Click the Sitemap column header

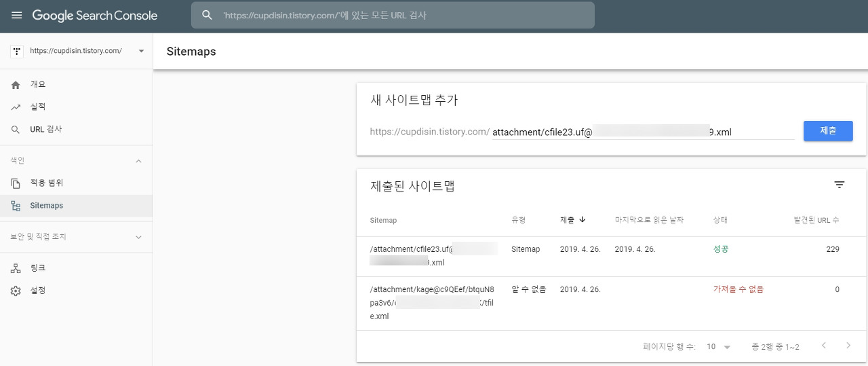[383, 221]
